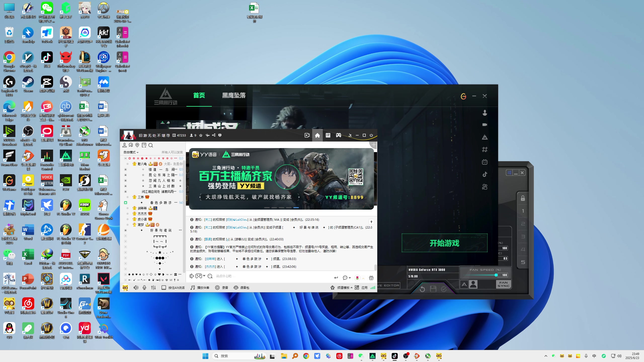Click the live video icon in YY title bar
The width and height of the screenshot is (644, 362).
pos(307,135)
